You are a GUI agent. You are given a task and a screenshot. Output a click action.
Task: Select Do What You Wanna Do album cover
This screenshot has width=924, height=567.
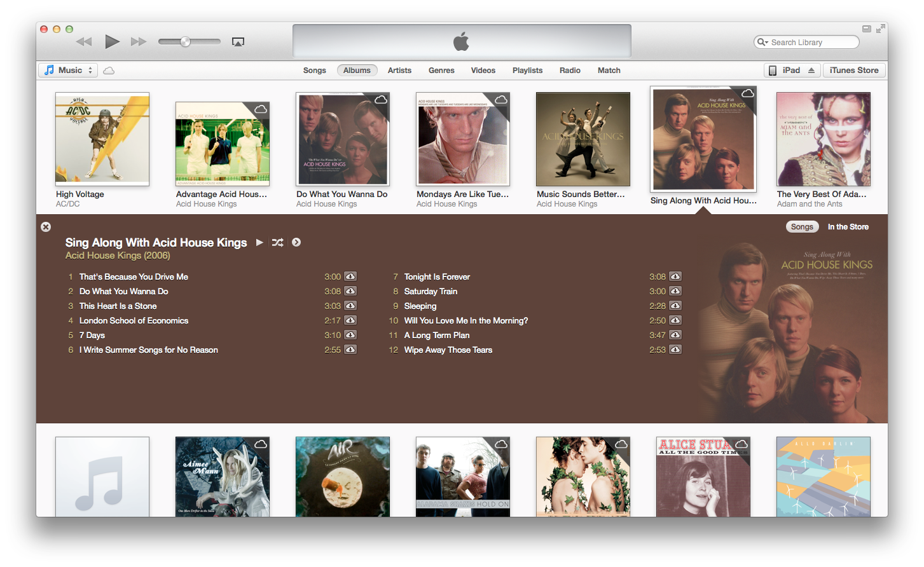click(x=343, y=139)
